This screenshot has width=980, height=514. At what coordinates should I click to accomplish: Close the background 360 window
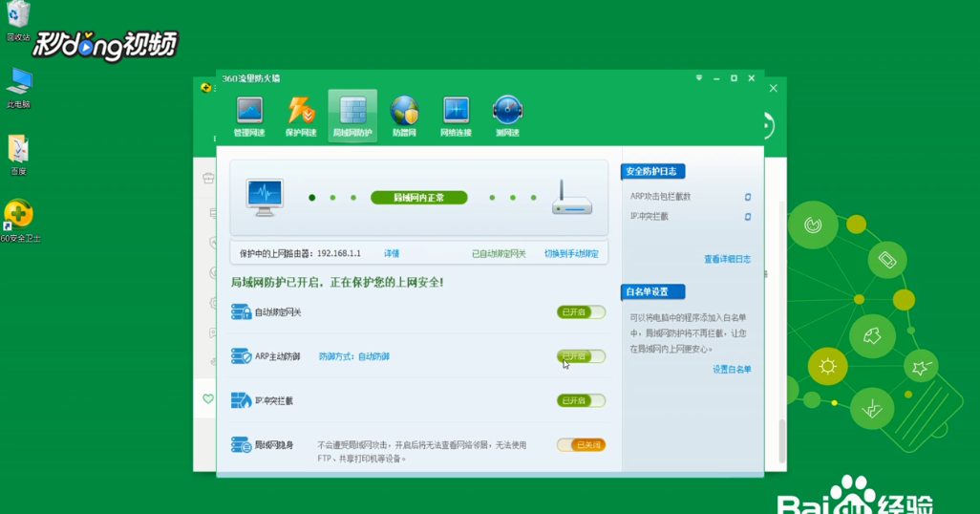point(773,88)
